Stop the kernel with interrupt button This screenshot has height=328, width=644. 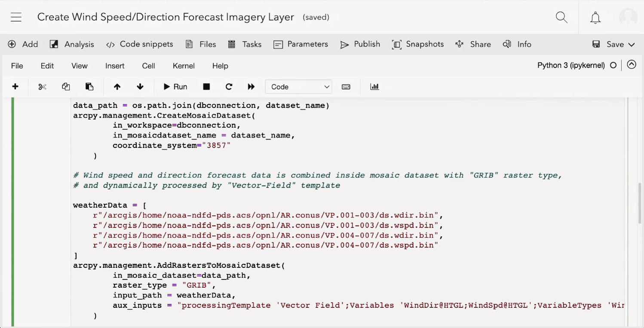pyautogui.click(x=206, y=87)
